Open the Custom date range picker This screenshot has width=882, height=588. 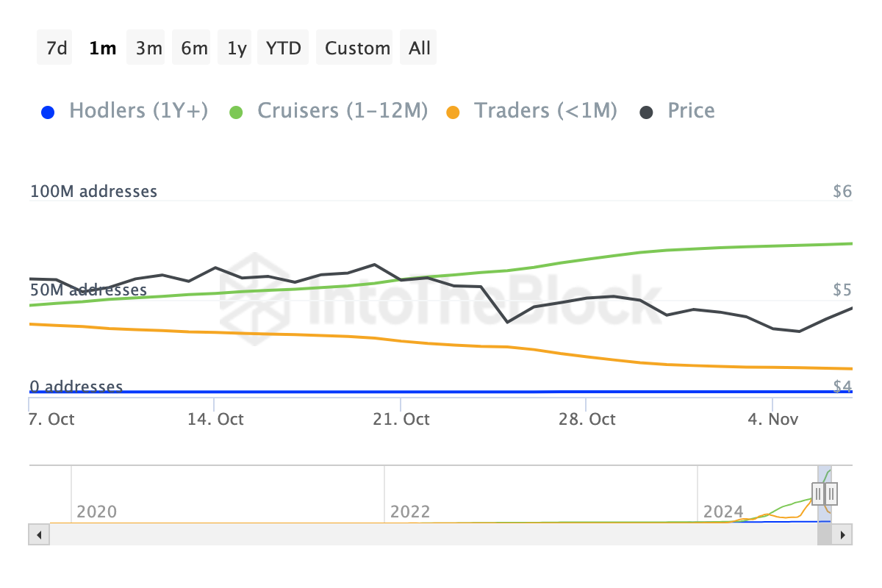click(357, 49)
